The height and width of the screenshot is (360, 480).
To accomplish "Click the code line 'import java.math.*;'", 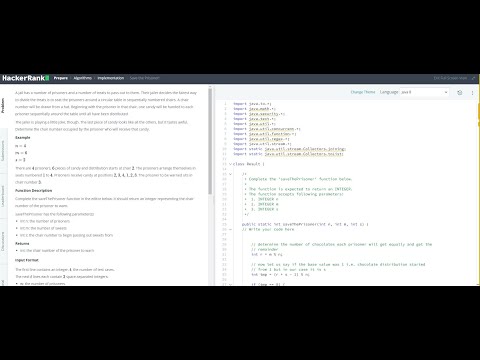I will 254,109.
